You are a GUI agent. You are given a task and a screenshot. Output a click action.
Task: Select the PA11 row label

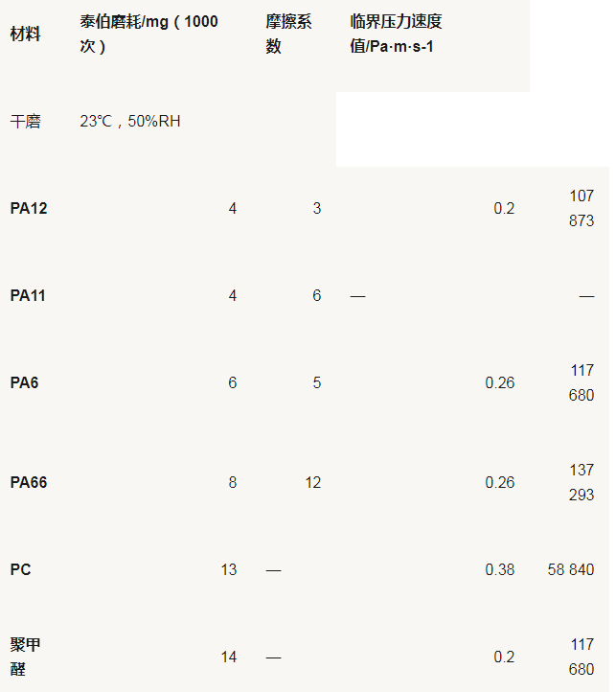29,295
